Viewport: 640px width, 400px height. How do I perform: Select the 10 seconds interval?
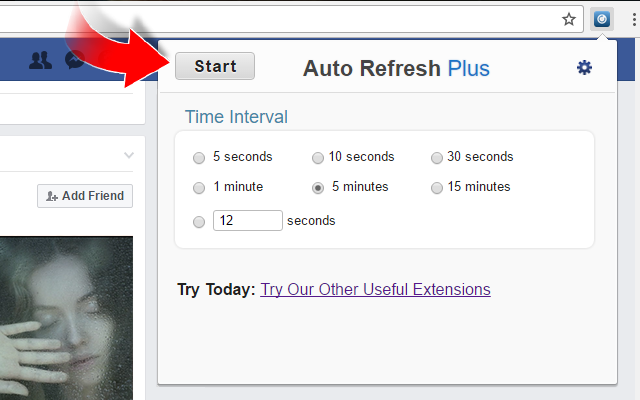click(318, 158)
